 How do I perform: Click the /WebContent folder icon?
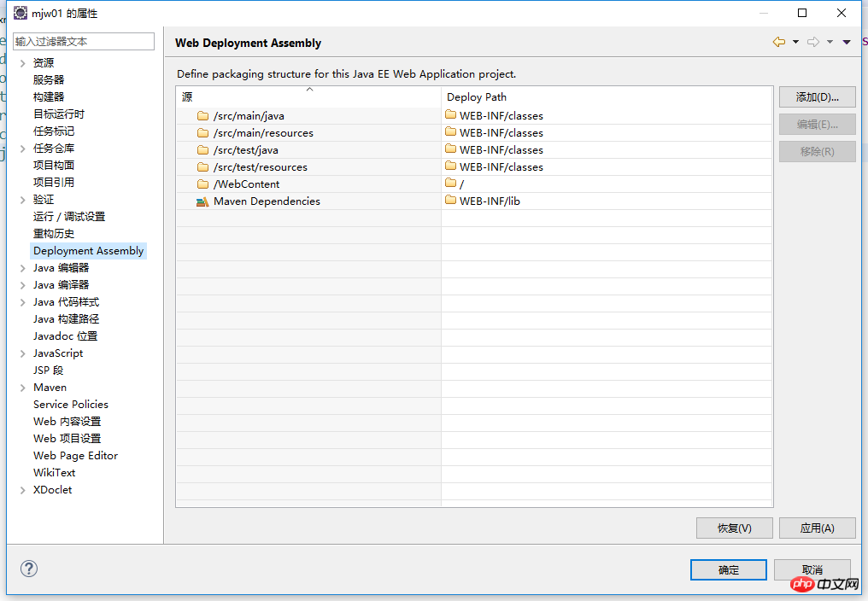tap(202, 184)
